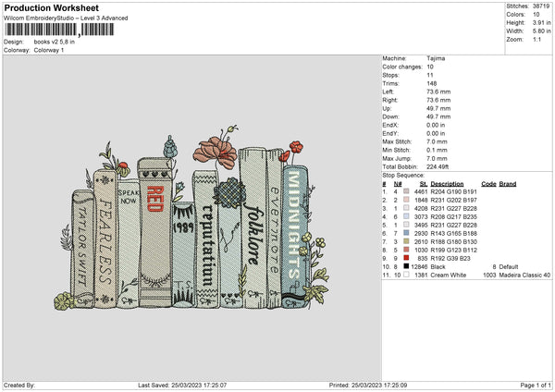This screenshot has height=392, width=555.
Task: Click the 'Brand' column header
Action: tap(508, 184)
